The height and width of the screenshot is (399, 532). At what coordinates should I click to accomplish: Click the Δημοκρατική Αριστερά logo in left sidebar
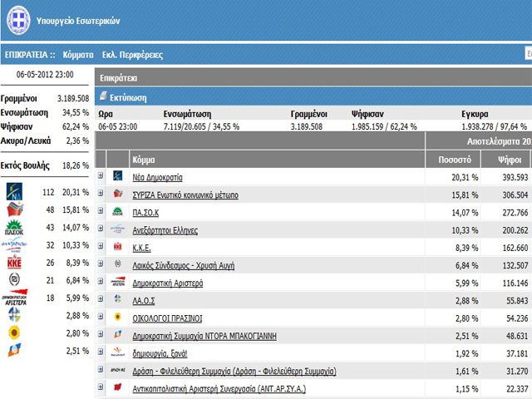click(16, 298)
